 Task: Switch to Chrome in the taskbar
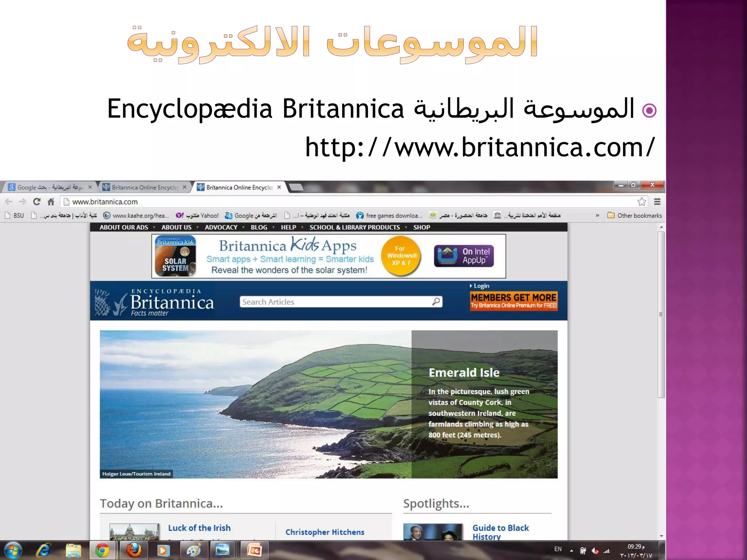point(102,550)
